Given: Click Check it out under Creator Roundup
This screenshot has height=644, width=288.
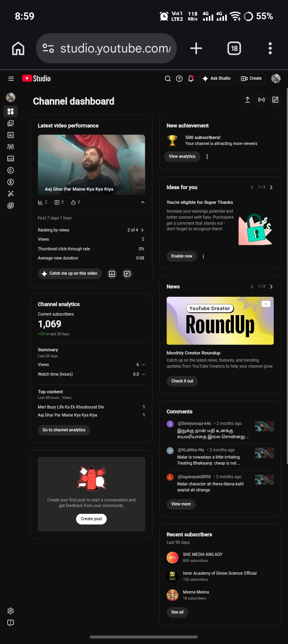Looking at the screenshot, I should pyautogui.click(x=182, y=381).
